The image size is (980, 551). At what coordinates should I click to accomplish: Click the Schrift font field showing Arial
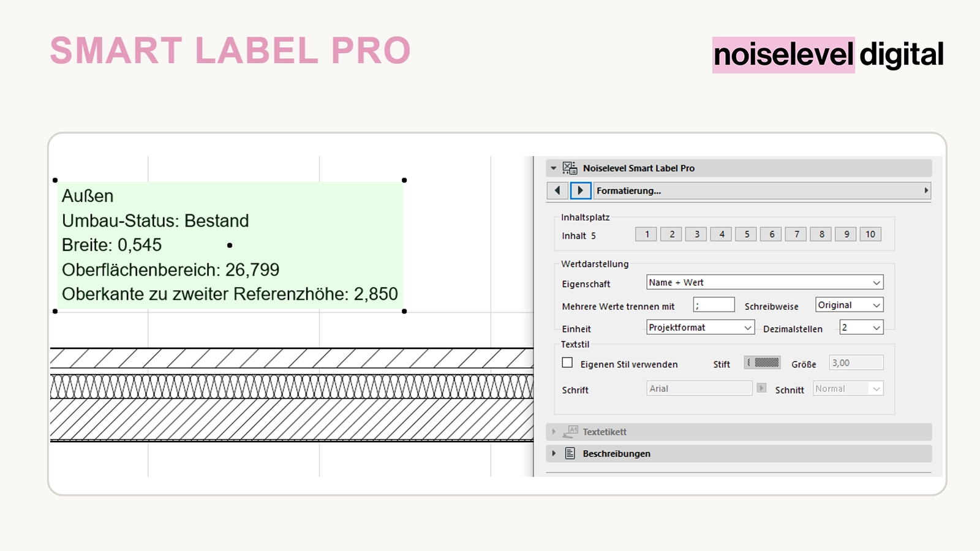[x=699, y=388]
